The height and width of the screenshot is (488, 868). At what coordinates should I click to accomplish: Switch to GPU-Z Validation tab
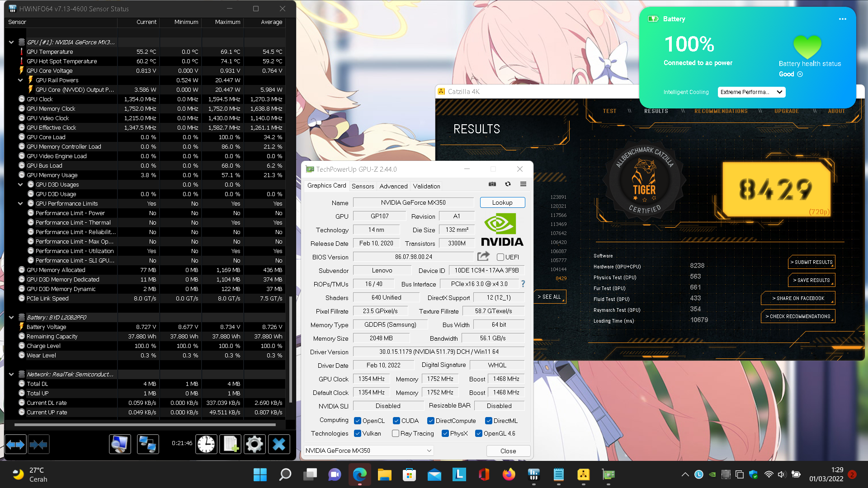pyautogui.click(x=426, y=186)
